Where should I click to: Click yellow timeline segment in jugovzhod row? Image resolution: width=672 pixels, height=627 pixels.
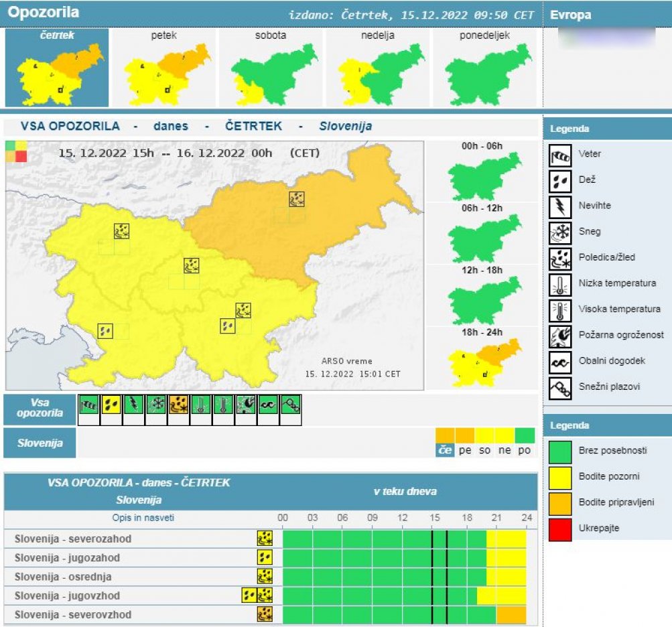[x=502, y=596]
